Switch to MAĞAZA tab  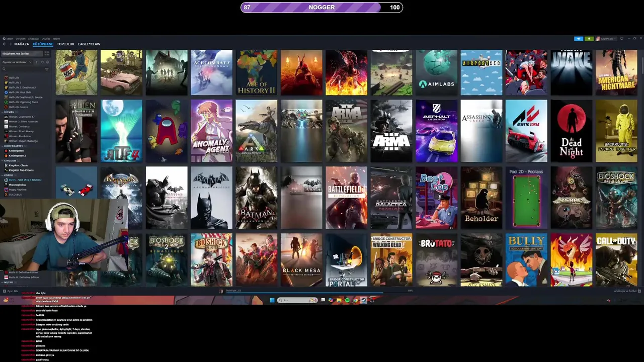[22, 44]
